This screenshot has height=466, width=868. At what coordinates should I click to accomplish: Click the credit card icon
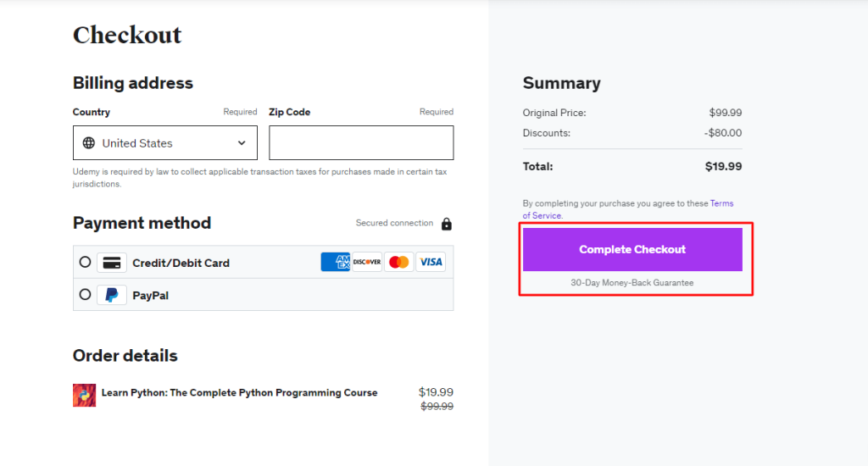coord(112,263)
